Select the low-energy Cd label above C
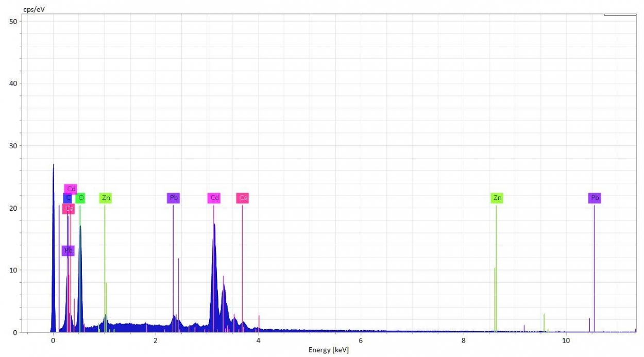This screenshot has height=357, width=644. (71, 189)
